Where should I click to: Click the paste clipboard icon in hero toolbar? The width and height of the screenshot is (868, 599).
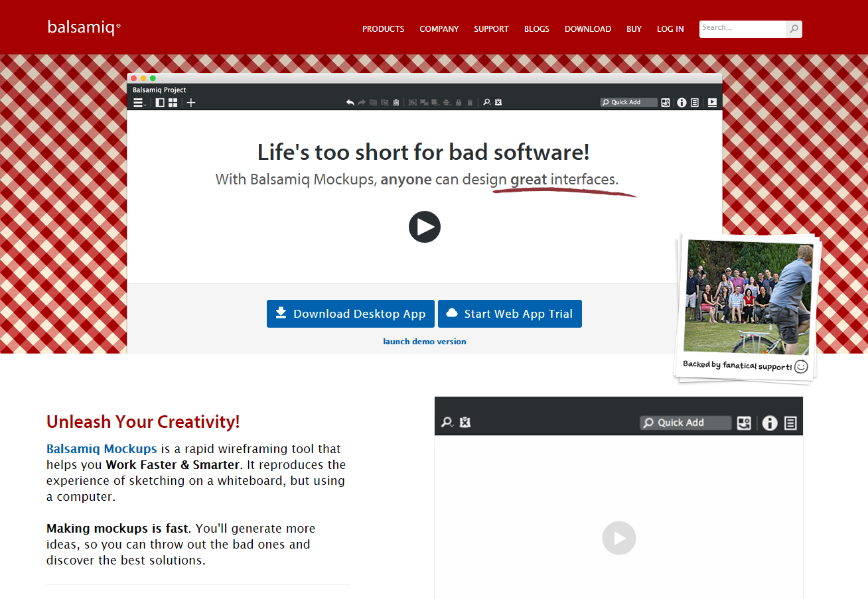tap(396, 103)
